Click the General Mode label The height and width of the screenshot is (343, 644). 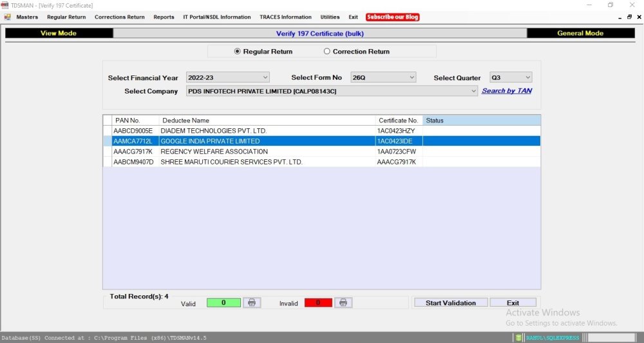tap(580, 33)
